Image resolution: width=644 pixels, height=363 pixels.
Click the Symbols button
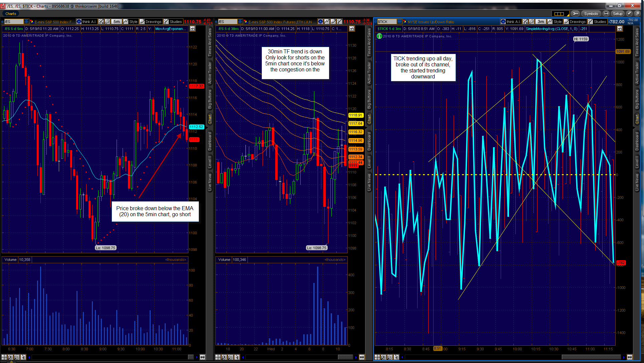click(x=591, y=14)
